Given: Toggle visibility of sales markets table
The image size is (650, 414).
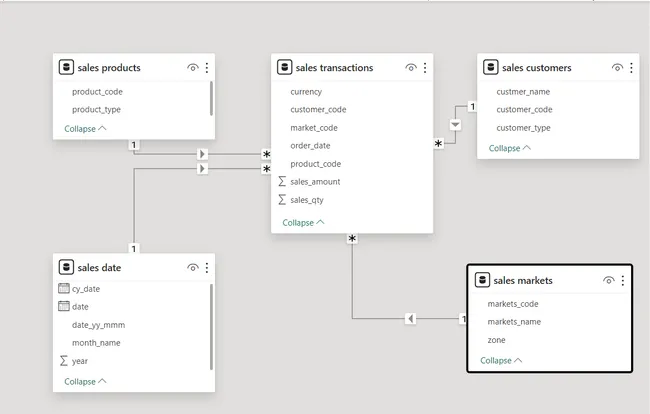Looking at the screenshot, I should [609, 281].
